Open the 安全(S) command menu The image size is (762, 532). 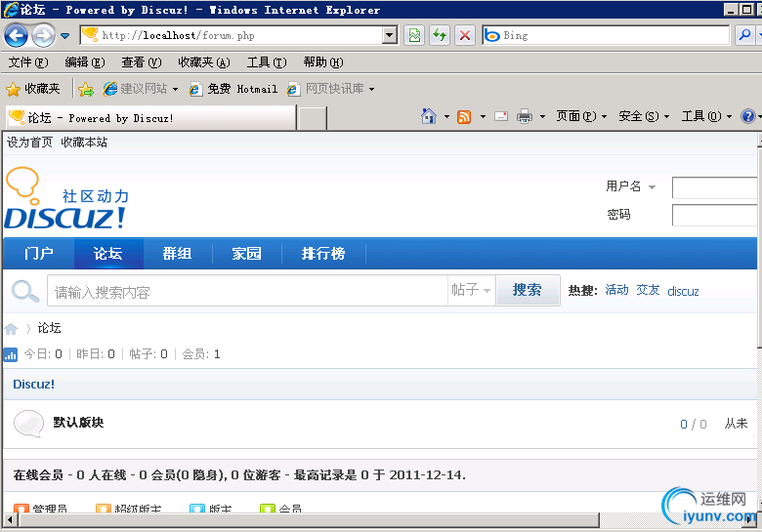(644, 116)
